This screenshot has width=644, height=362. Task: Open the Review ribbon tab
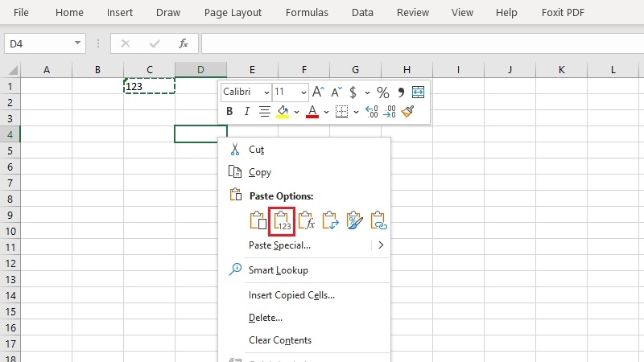coord(413,12)
